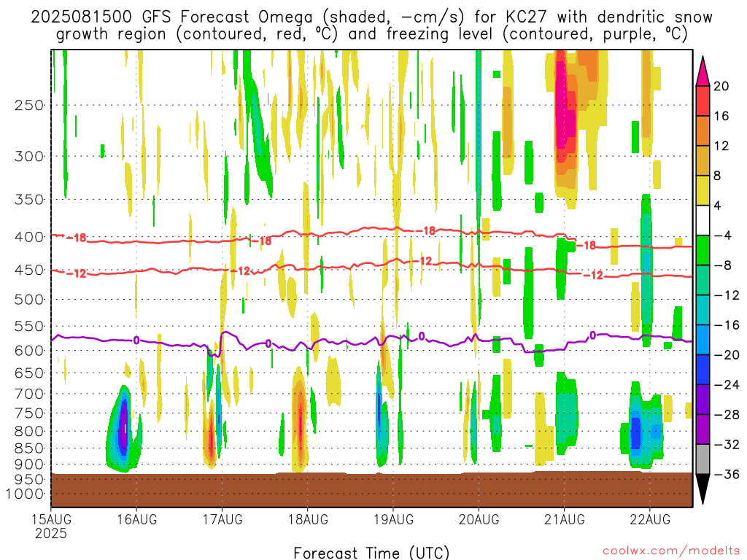Click the 500 pressure level label
The width and height of the screenshot is (747, 560).
click(x=29, y=300)
